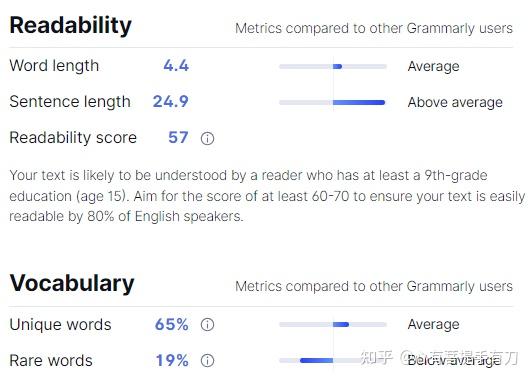This screenshot has height=381, width=532.
Task: Click the Vocabulary section heading
Action: pyautogui.click(x=72, y=284)
